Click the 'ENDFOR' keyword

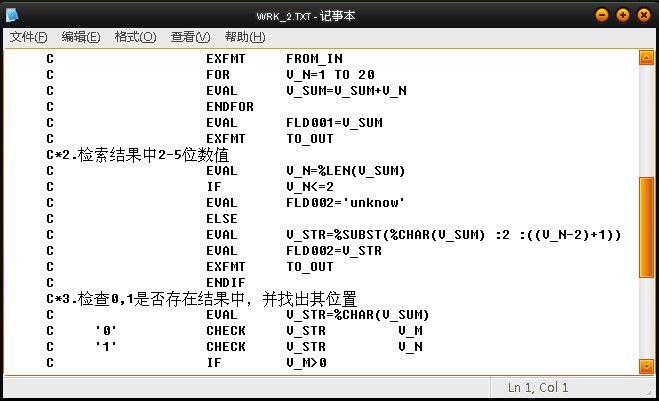tap(230, 107)
